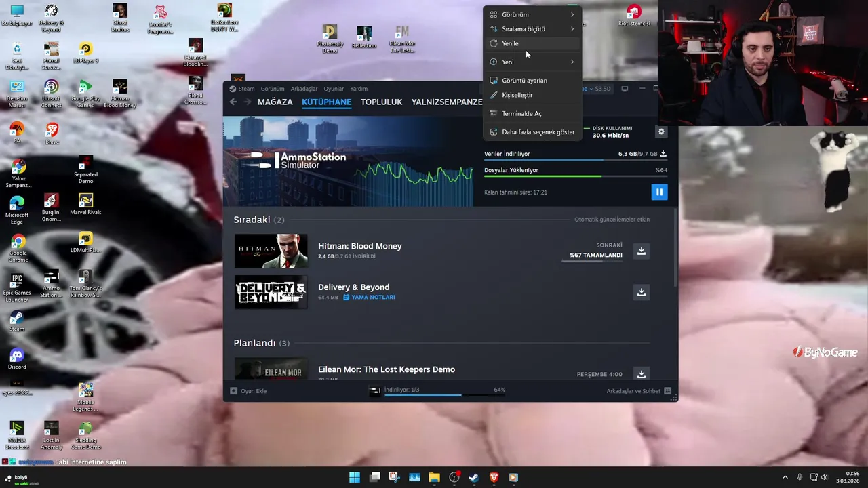Select Denetim Masası desktop icon

click(x=17, y=94)
